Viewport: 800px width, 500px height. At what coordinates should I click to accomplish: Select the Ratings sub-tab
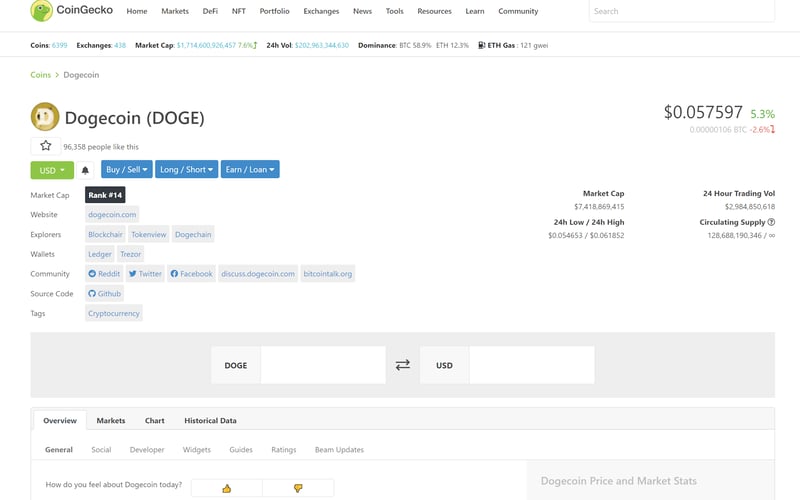point(284,449)
